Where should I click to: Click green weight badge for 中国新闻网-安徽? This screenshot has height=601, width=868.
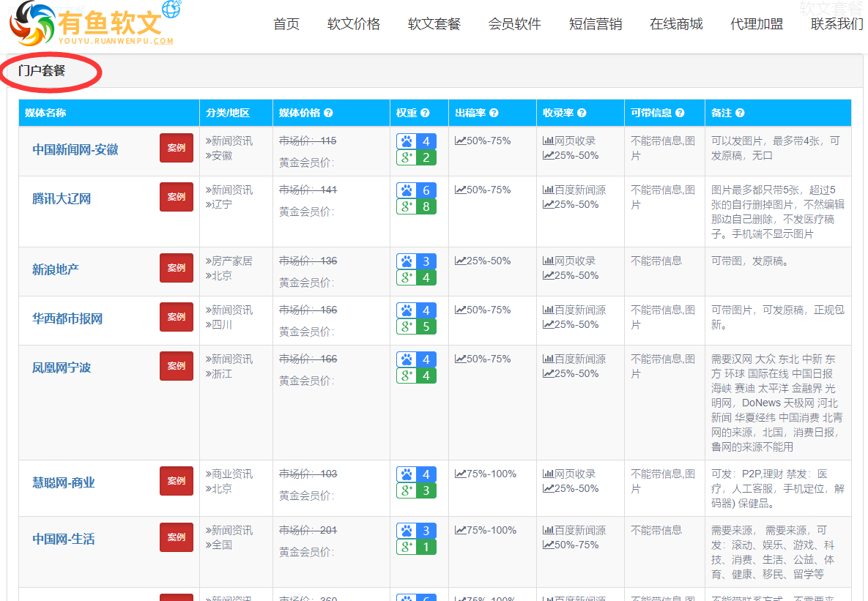416,157
